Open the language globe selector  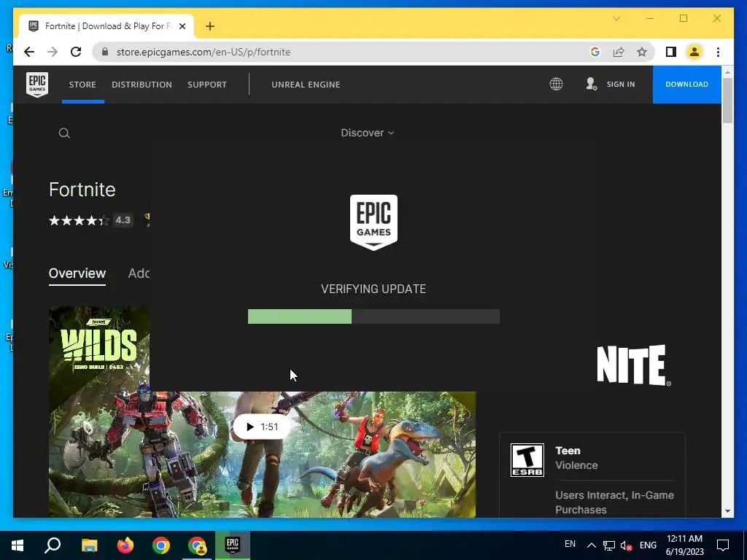tap(556, 85)
